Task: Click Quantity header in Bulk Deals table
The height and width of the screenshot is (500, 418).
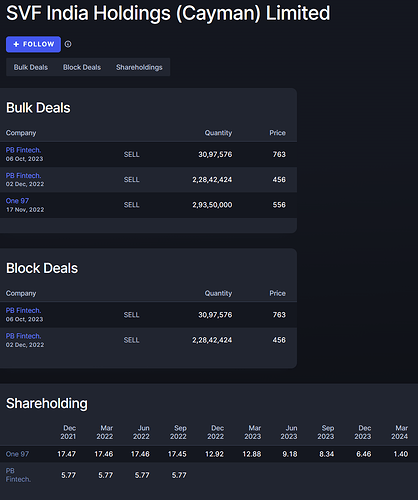Action: pos(218,133)
